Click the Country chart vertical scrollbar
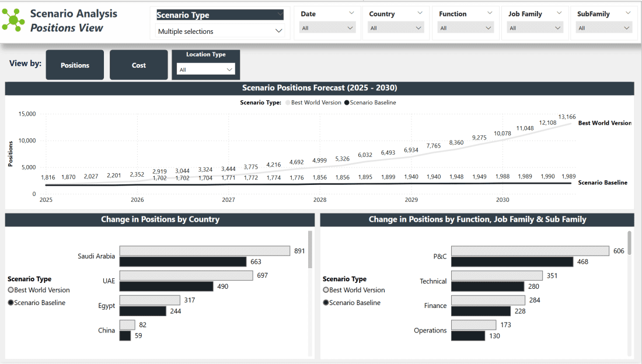 tap(310, 250)
